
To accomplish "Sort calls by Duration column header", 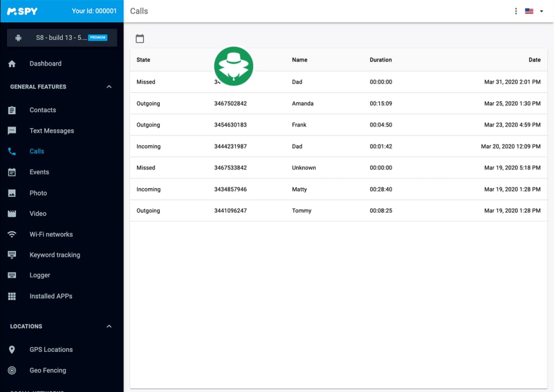I will [380, 60].
